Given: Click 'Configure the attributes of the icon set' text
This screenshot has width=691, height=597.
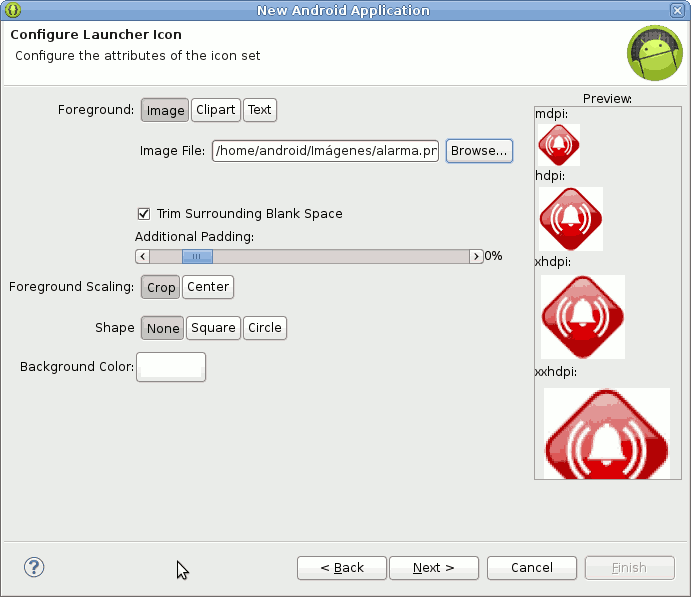Looking at the screenshot, I should pos(137,56).
